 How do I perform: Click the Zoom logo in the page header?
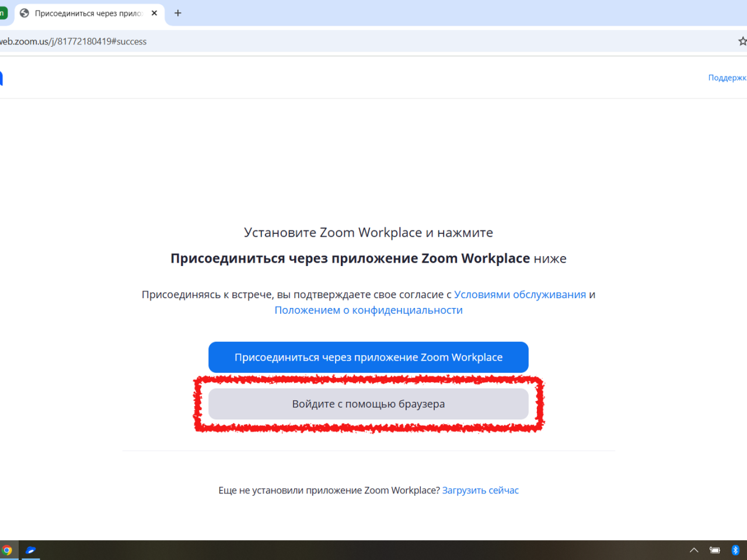tap(3, 77)
